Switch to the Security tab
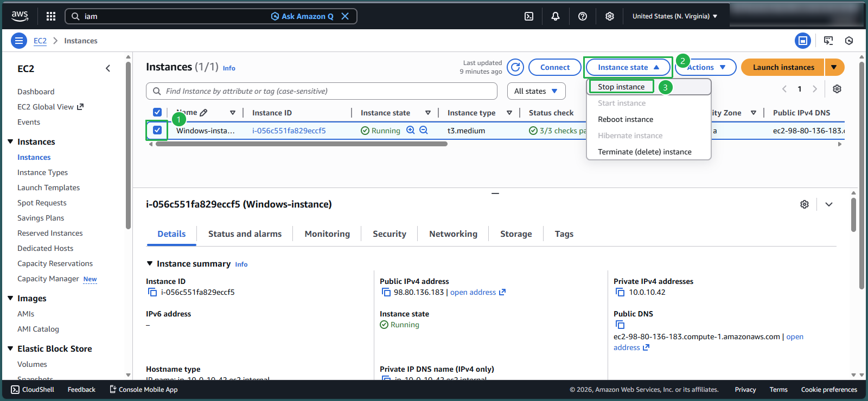This screenshot has width=868, height=401. click(390, 234)
